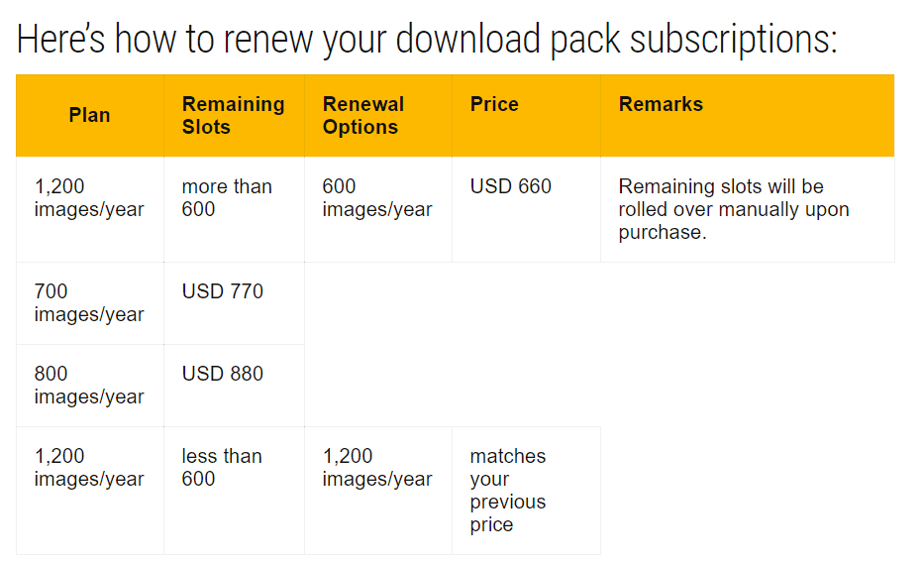This screenshot has width=924, height=564.
Task: Click the 'USD 660' price cell
Action: point(511,186)
